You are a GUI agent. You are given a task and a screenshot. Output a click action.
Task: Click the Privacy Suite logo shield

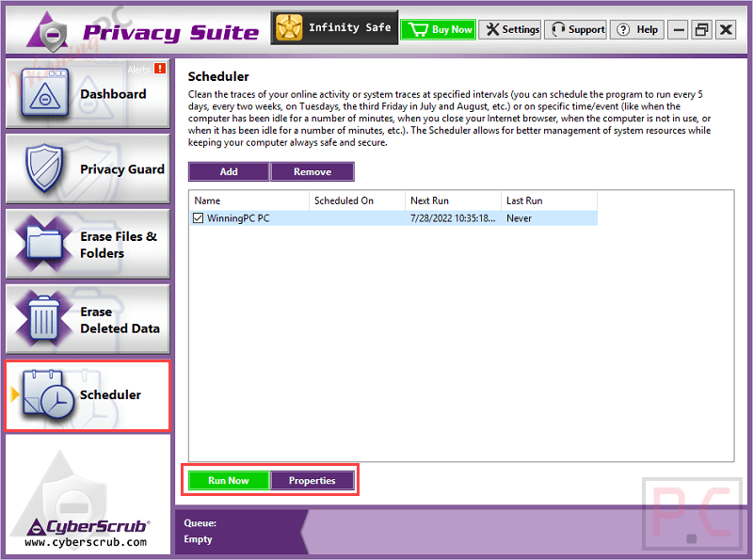tap(48, 32)
